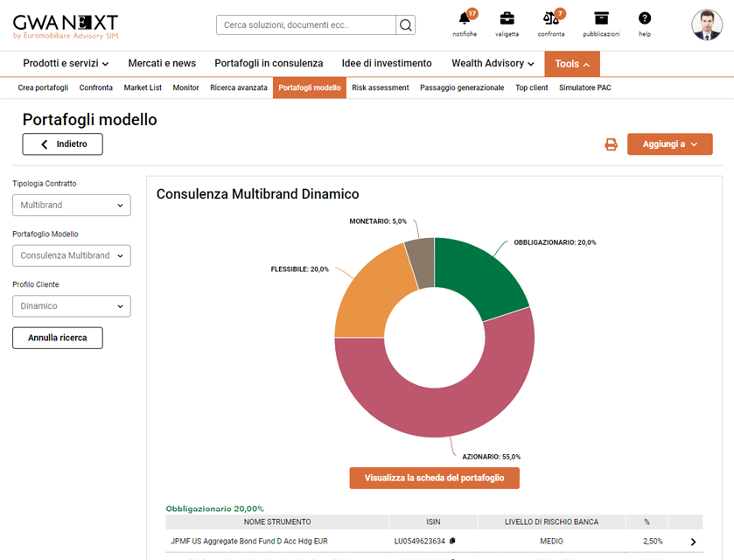Click FLESSIBILE: 20,0% chart label
Screen dimensions: 734x560
(x=299, y=269)
